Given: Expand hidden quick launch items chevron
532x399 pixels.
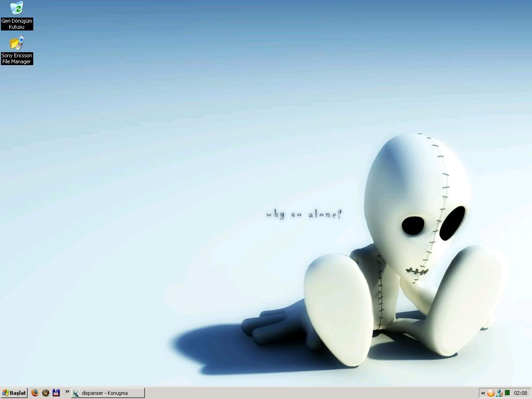Looking at the screenshot, I should [x=67, y=392].
